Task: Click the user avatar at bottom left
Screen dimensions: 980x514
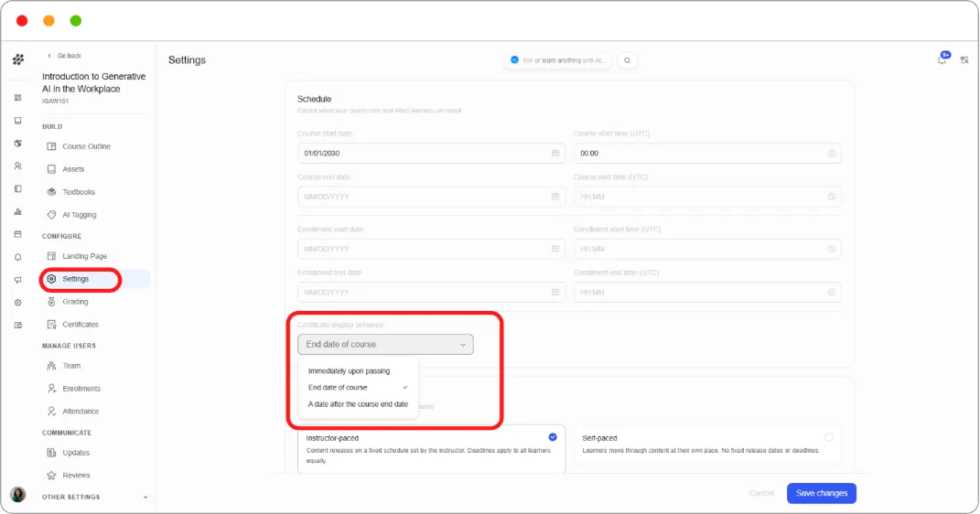Action: (x=18, y=495)
